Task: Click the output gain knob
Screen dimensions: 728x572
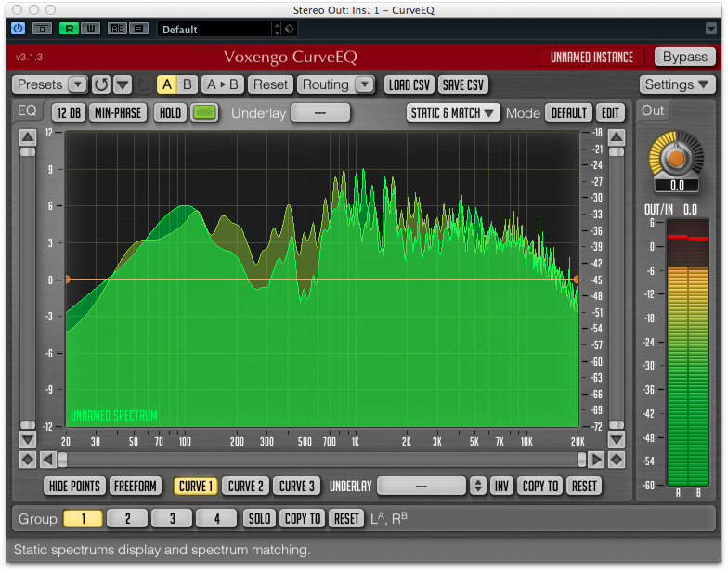Action: (x=676, y=158)
